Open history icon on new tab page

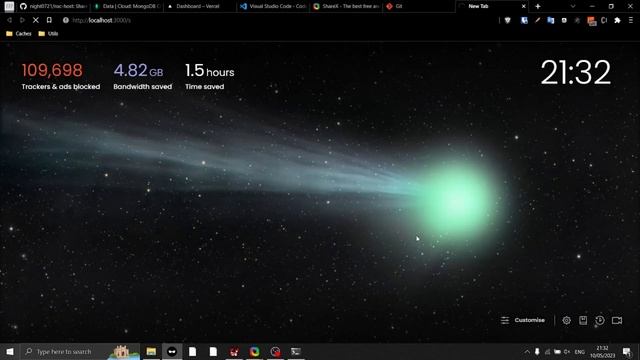point(600,320)
